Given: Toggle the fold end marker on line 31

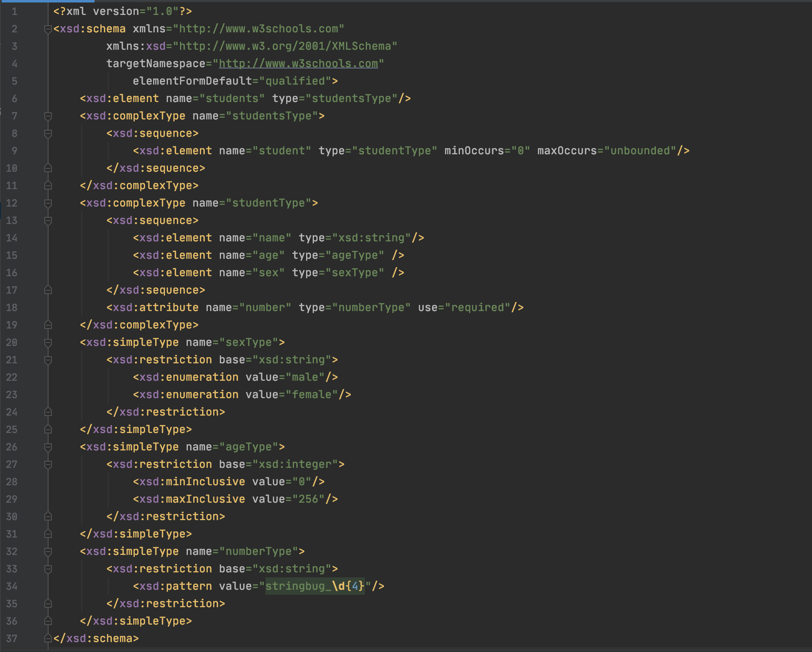Looking at the screenshot, I should tap(48, 534).
